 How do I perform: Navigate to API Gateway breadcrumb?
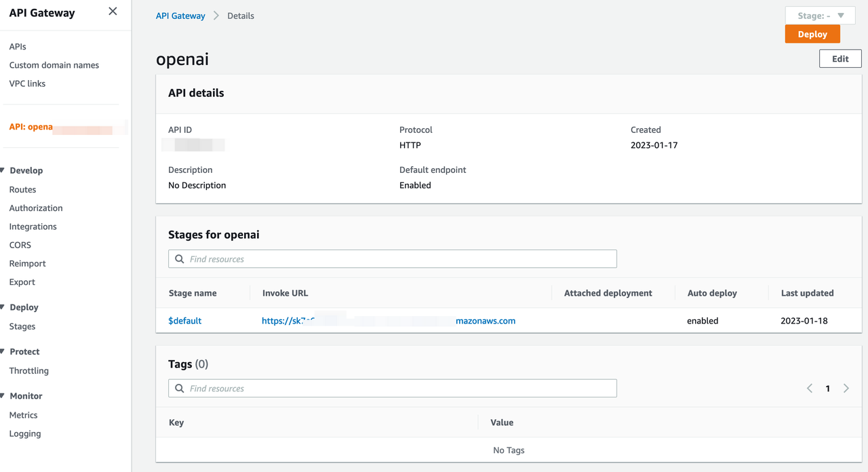point(180,16)
